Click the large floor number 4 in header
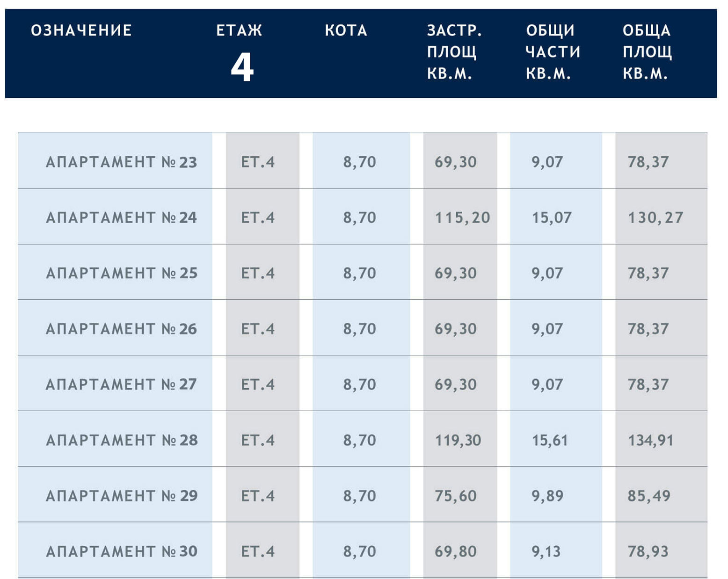This screenshot has height=579, width=728. (x=242, y=67)
